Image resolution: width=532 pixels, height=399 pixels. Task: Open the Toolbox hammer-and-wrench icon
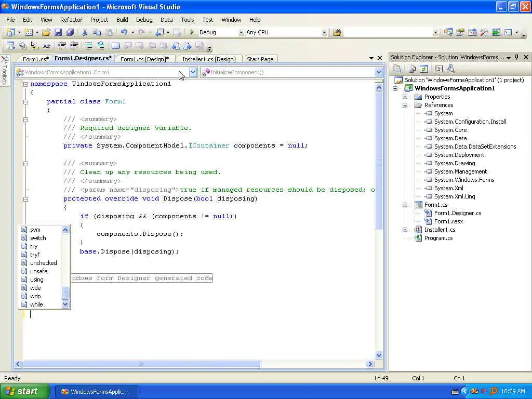[x=484, y=32]
